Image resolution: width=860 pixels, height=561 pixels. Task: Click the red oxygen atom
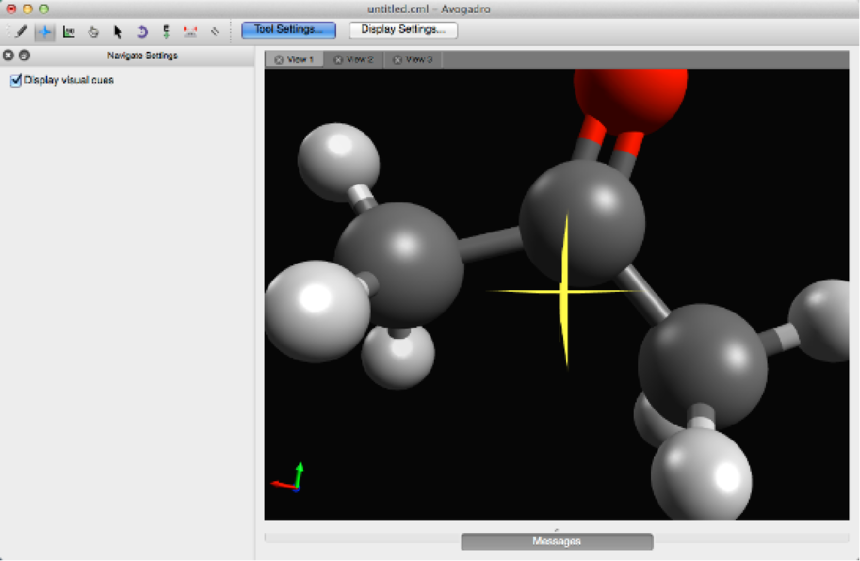pos(630,95)
